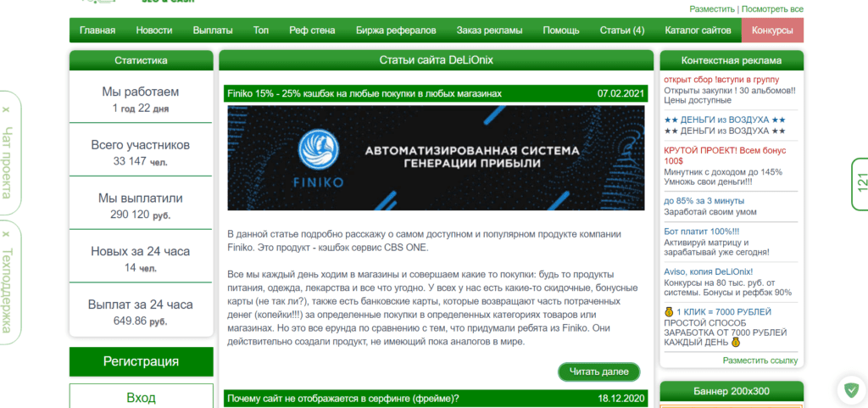Viewport: 868px width, 408px height.
Task: Click the article date 18.12.2020
Action: click(x=620, y=398)
